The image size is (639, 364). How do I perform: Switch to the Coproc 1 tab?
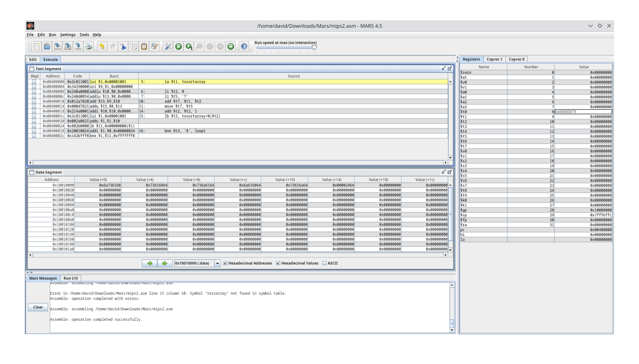494,59
